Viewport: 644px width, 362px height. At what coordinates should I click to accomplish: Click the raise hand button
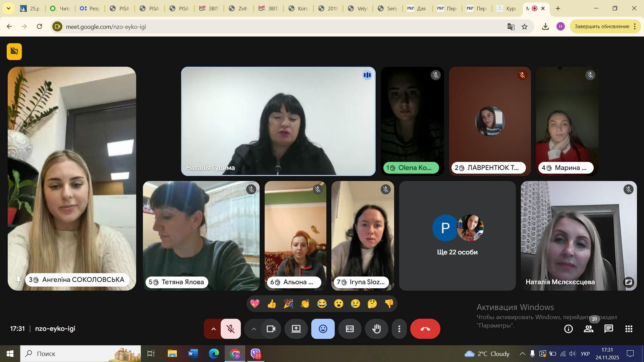[x=376, y=329]
